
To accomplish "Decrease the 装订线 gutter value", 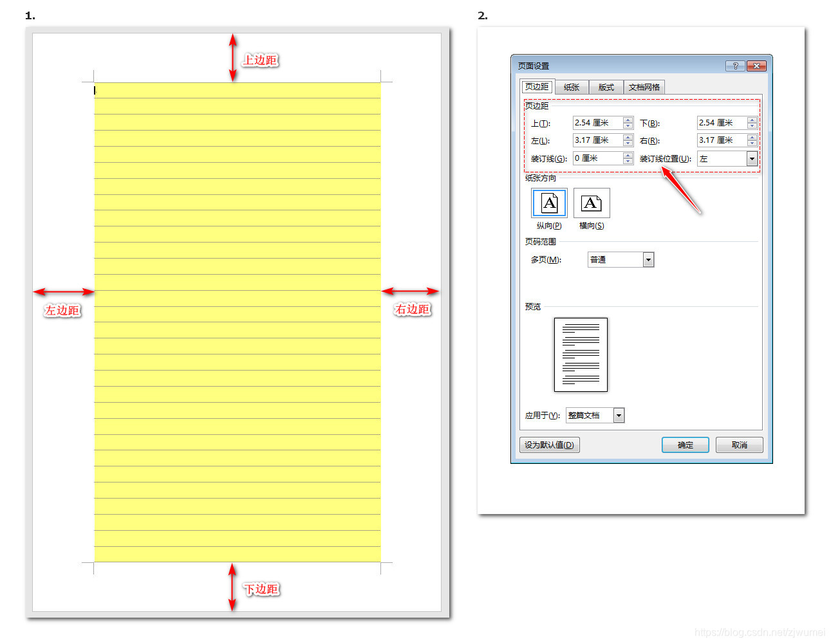I will click(628, 161).
